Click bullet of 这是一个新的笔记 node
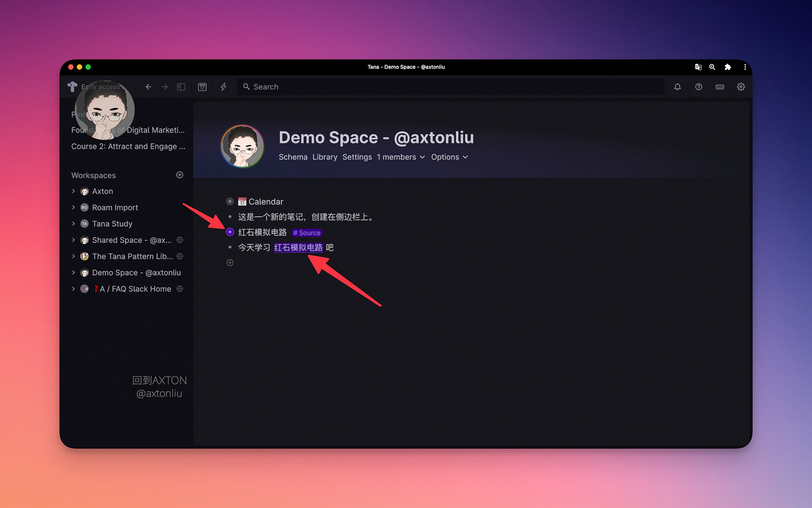 coord(230,217)
